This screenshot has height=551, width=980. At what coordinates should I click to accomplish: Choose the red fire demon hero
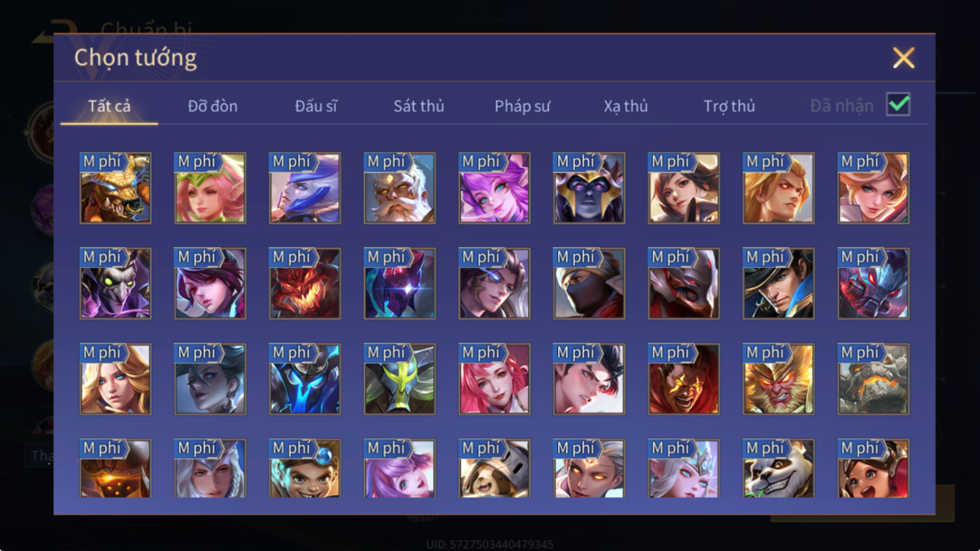coord(305,283)
